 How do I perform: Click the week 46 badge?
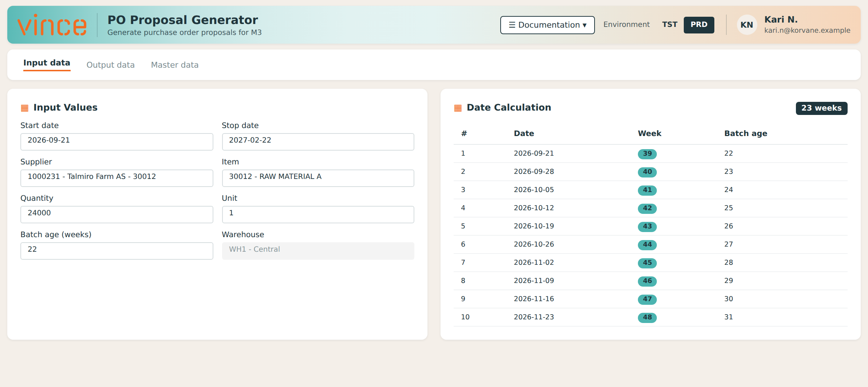click(x=647, y=281)
